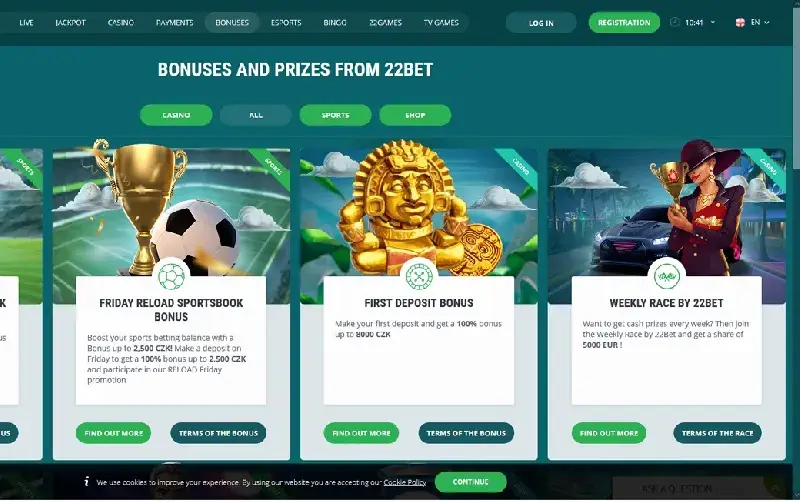Viewport: 800px width, 502px height.
Task: Expand the time zone dropdown arrow
Action: (x=713, y=22)
